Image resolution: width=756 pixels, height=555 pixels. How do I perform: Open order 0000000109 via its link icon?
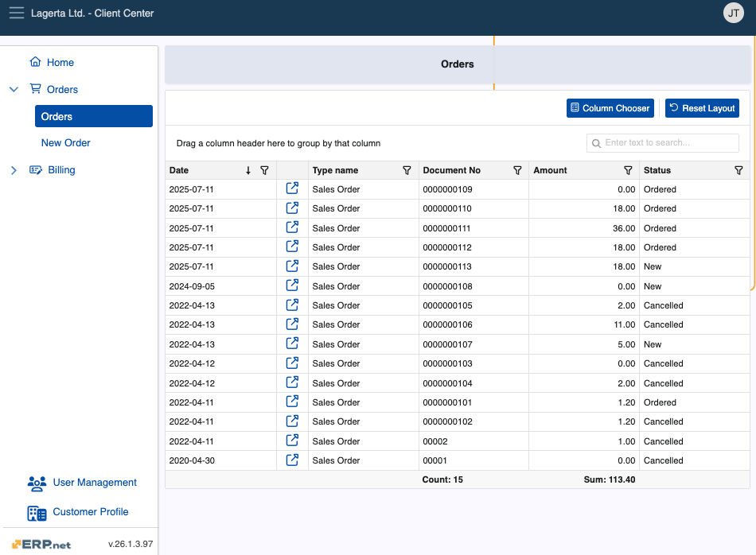click(292, 188)
